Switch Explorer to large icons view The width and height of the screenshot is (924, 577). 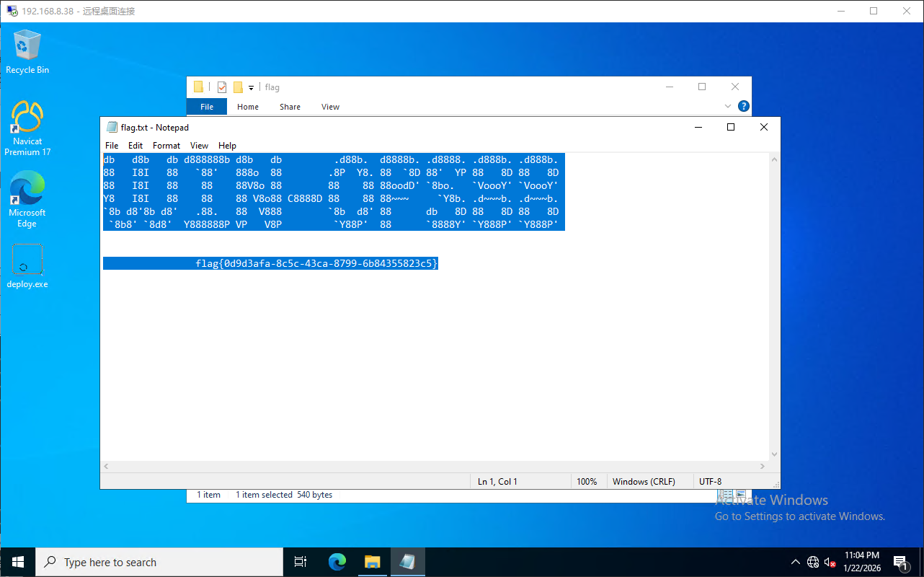(740, 495)
